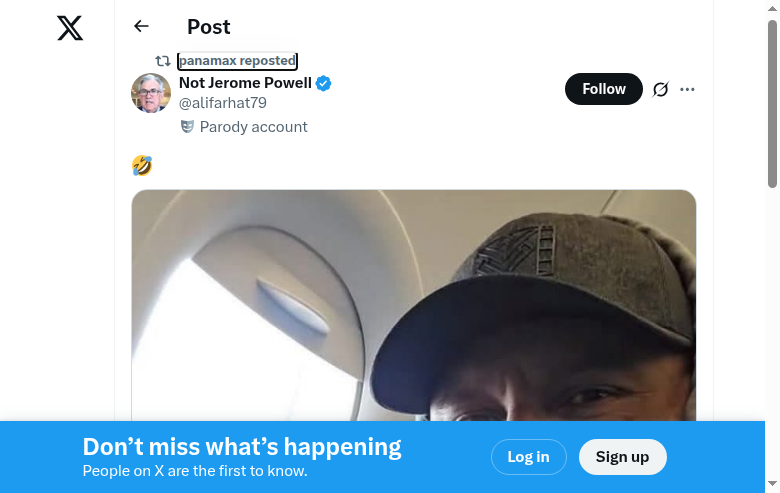This screenshot has width=780, height=493.
Task: Open the @alifarhat79 handle link
Action: click(x=223, y=103)
